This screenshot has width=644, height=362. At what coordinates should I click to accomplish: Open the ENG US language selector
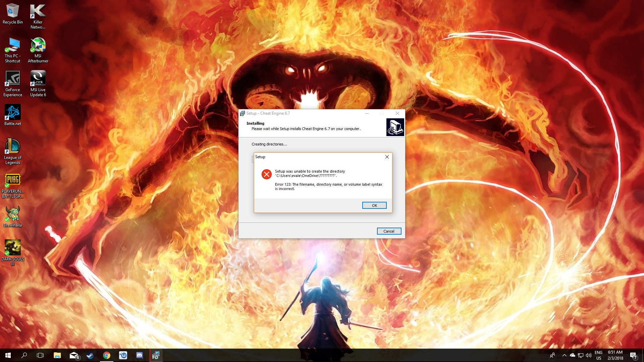pyautogui.click(x=598, y=355)
